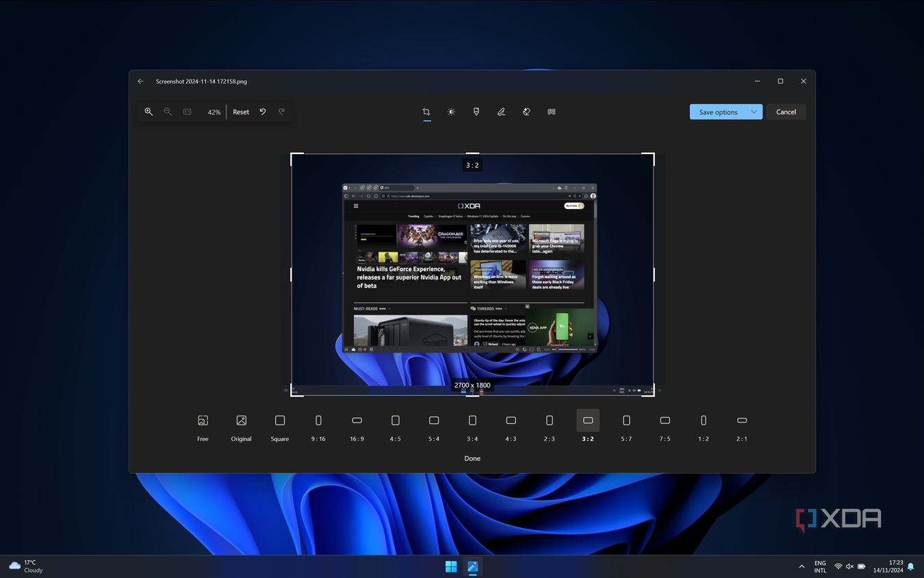Image resolution: width=924 pixels, height=578 pixels.
Task: Click the notification bell icon
Action: [910, 566]
